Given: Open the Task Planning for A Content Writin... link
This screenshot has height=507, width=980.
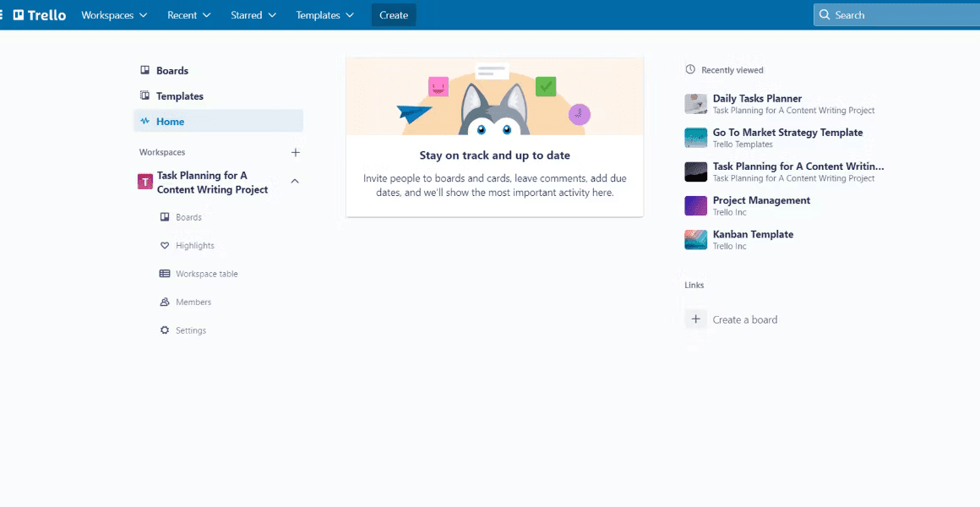Looking at the screenshot, I should point(798,166).
